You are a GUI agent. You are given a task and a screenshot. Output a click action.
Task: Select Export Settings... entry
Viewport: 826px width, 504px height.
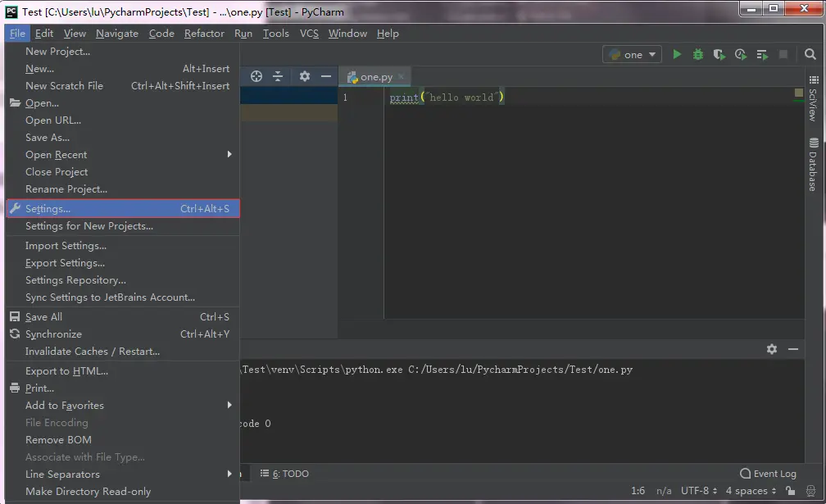[122, 263]
